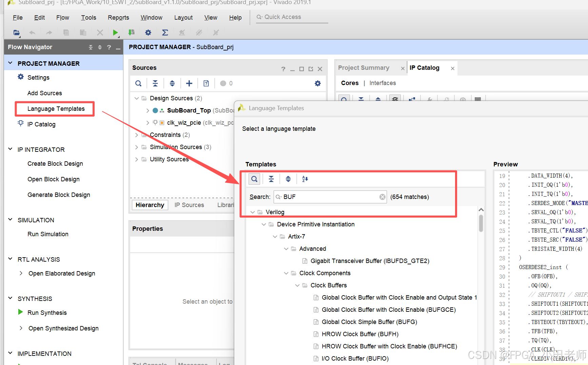Toggle search in Language Templates toolbar
This screenshot has width=588, height=365.
click(x=254, y=179)
